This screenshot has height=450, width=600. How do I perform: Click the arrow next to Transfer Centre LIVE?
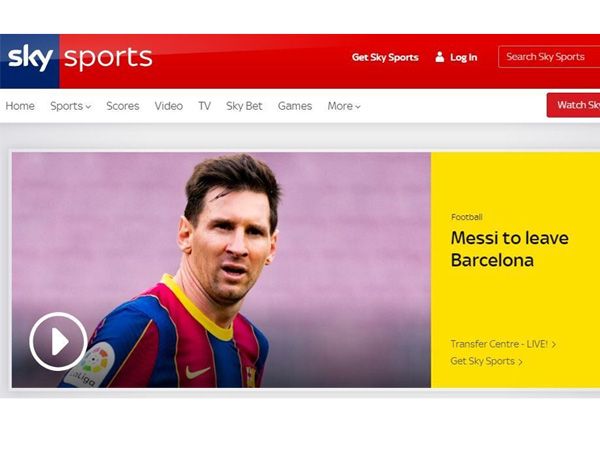[x=554, y=345]
